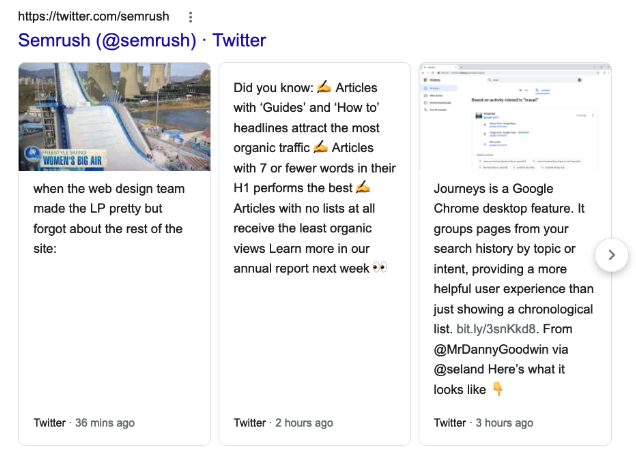The image size is (636, 451).
Task: Open the Women's Big Air ski jump image
Action: pos(114,117)
